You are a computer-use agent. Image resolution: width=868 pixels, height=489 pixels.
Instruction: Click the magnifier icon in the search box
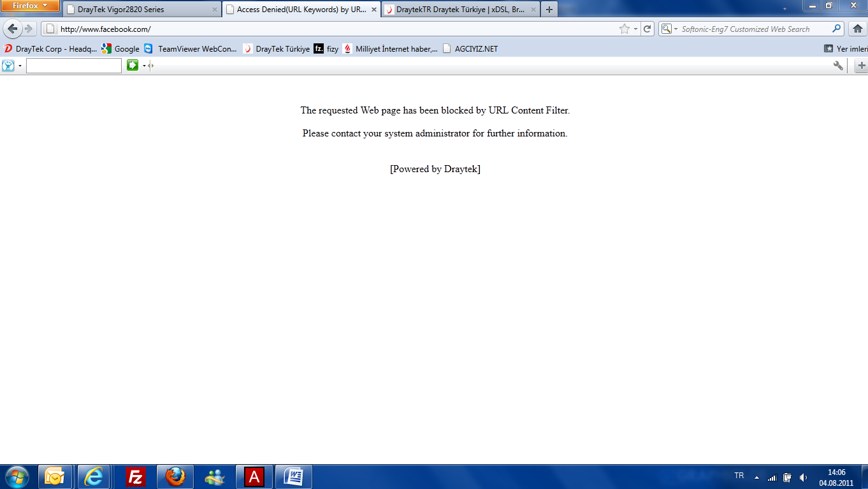pyautogui.click(x=837, y=29)
